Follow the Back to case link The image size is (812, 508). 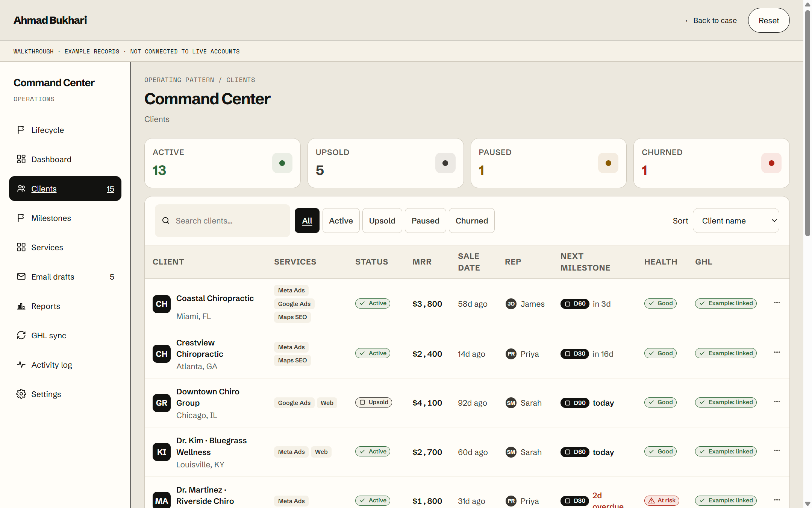pyautogui.click(x=710, y=20)
